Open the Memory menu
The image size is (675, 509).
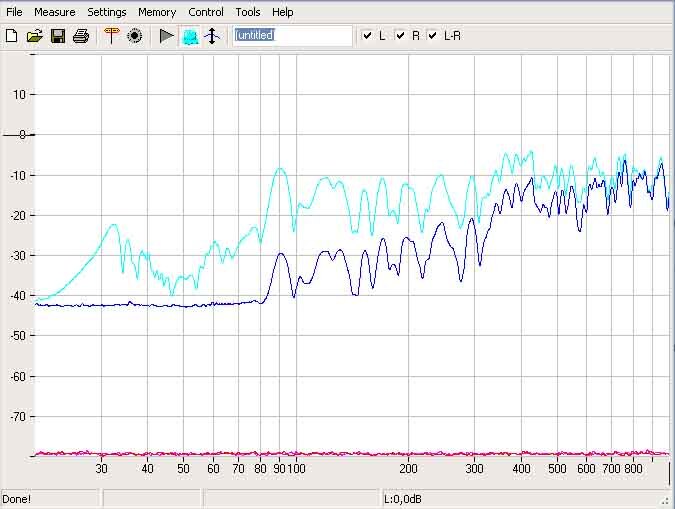(x=157, y=12)
